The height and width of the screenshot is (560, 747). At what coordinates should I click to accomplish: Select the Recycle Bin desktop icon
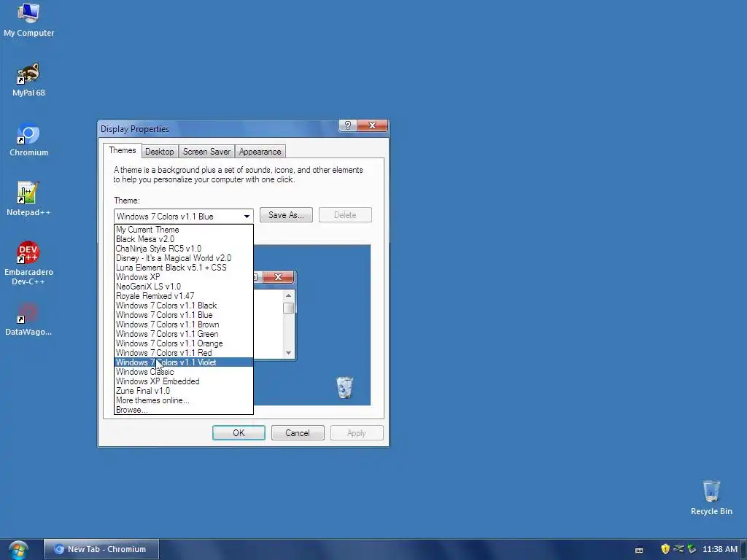[x=711, y=497]
